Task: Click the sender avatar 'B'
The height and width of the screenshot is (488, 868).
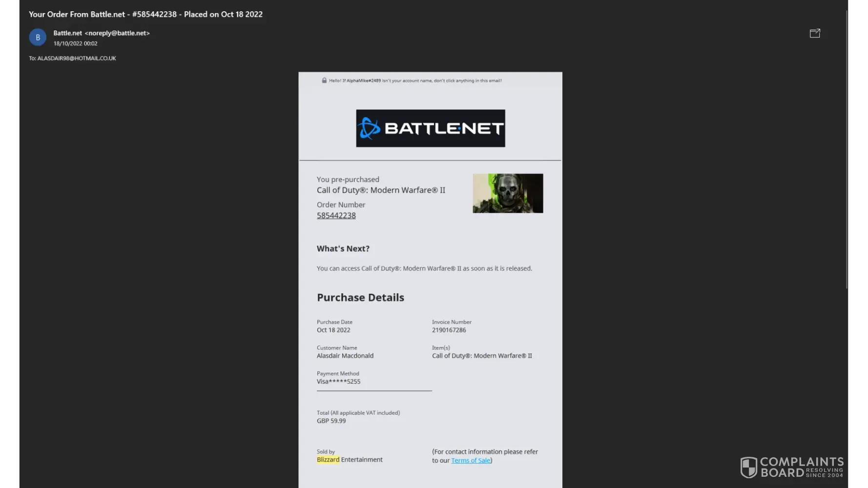Action: point(38,37)
